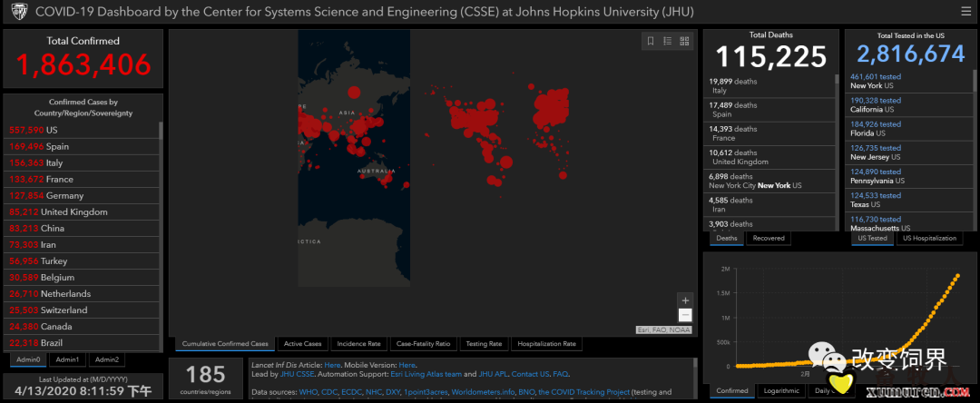980x403 pixels.
Task: Open the FAQ link
Action: coord(561,374)
